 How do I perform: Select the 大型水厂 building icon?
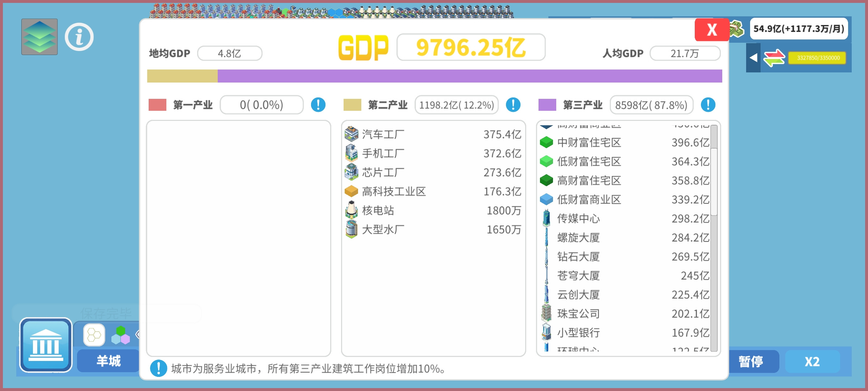[x=351, y=229]
